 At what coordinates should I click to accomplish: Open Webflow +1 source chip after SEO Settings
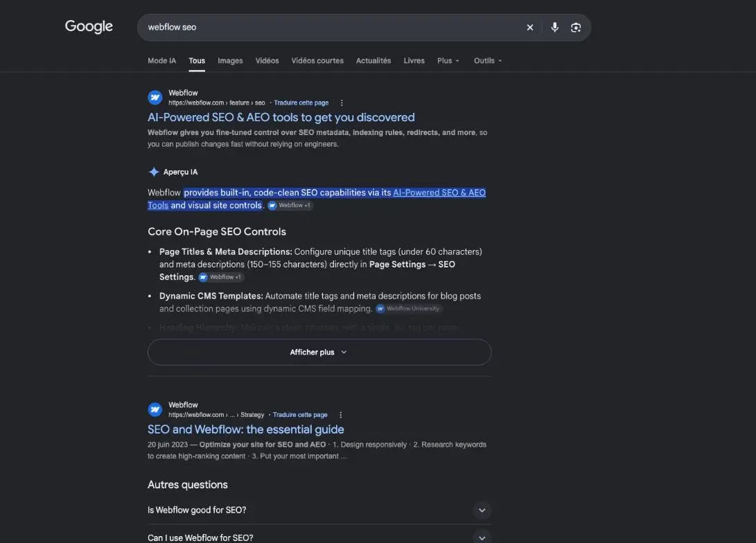221,277
